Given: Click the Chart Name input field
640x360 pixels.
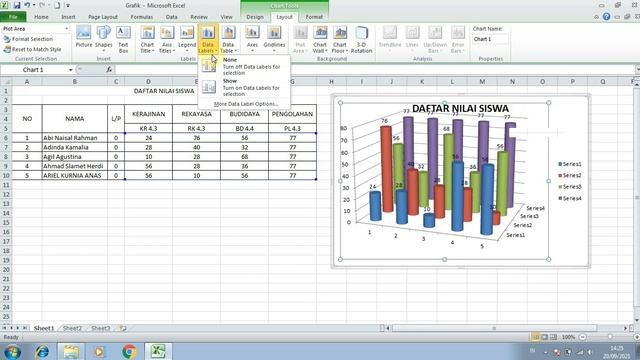Looking at the screenshot, I should pos(490,39).
